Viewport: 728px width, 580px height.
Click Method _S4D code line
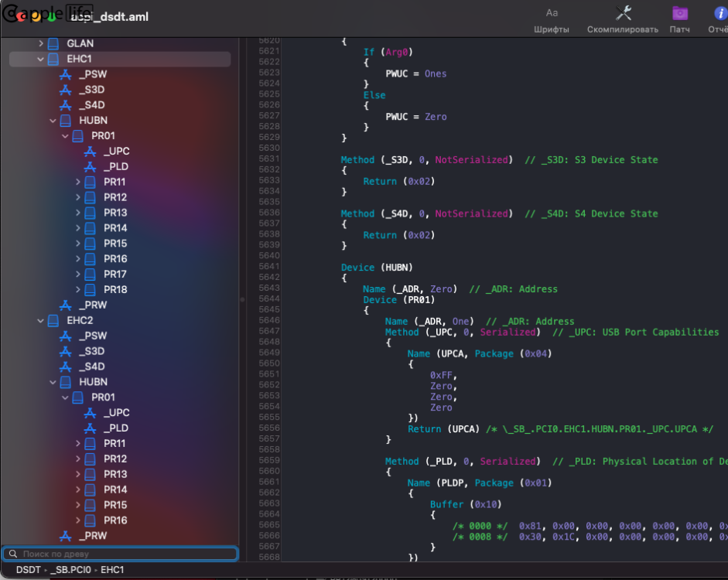click(499, 213)
